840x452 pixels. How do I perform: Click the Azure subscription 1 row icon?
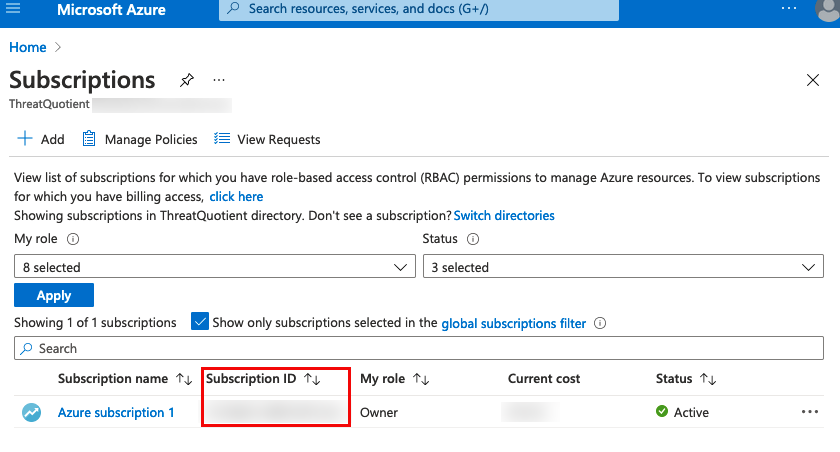point(32,412)
